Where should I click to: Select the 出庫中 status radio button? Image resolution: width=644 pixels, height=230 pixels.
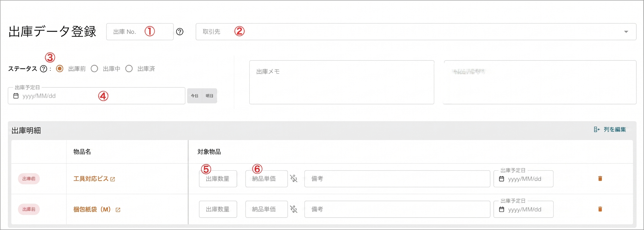94,68
